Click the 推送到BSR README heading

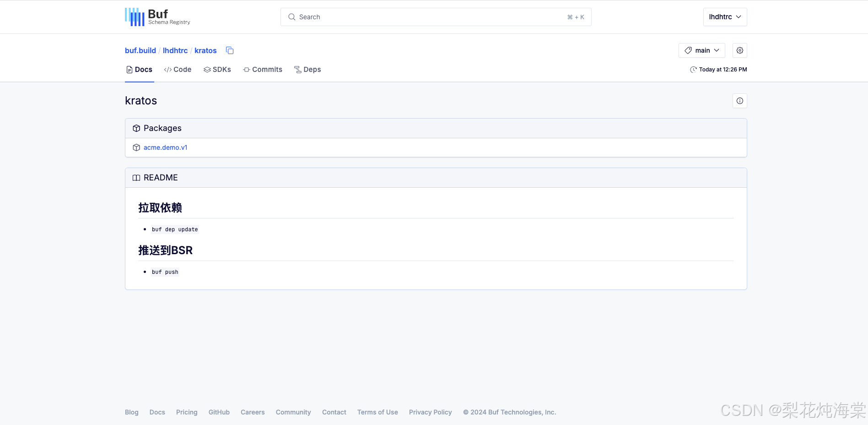click(x=166, y=251)
